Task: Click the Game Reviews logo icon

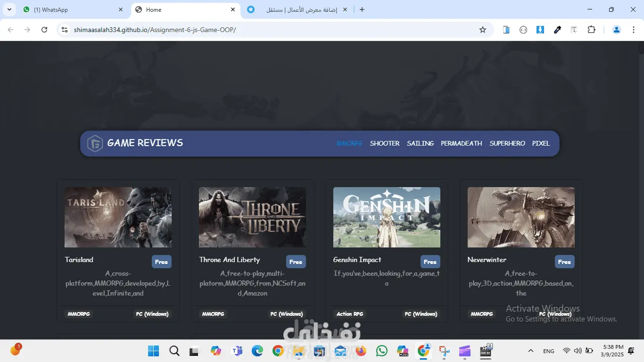Action: pos(95,143)
